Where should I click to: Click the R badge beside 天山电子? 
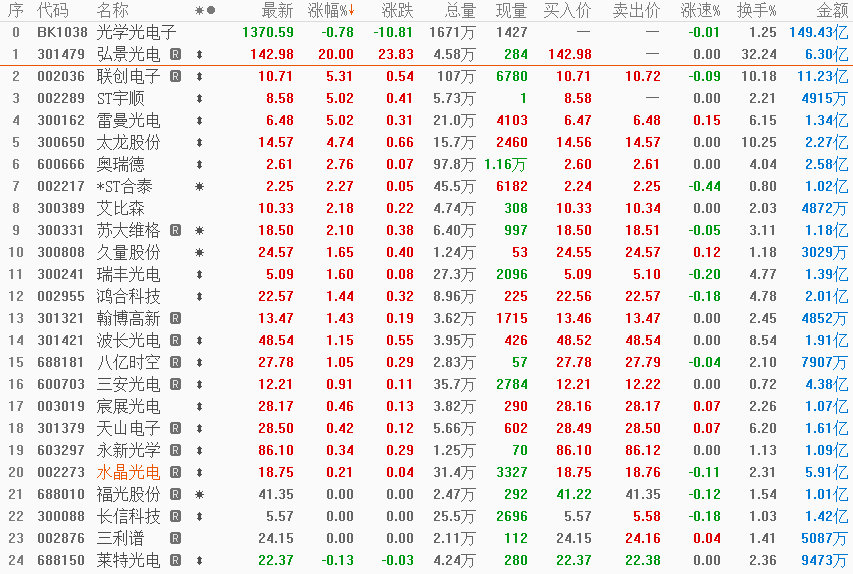[x=175, y=428]
